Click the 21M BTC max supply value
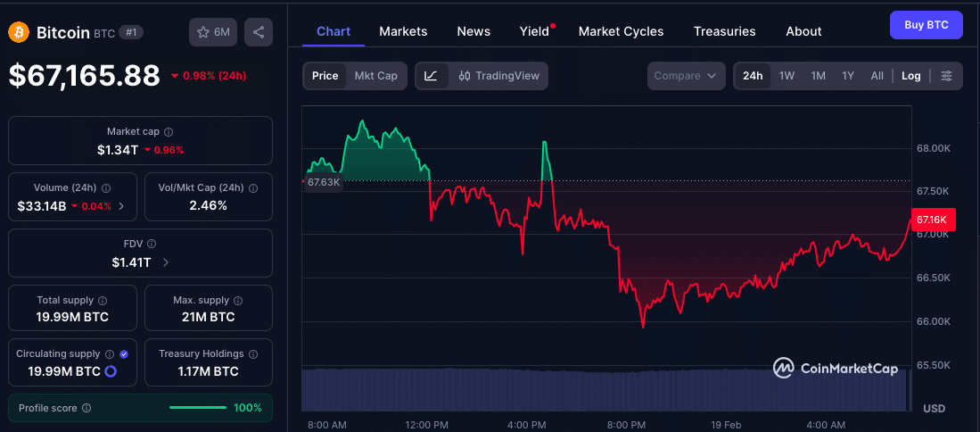 point(208,317)
